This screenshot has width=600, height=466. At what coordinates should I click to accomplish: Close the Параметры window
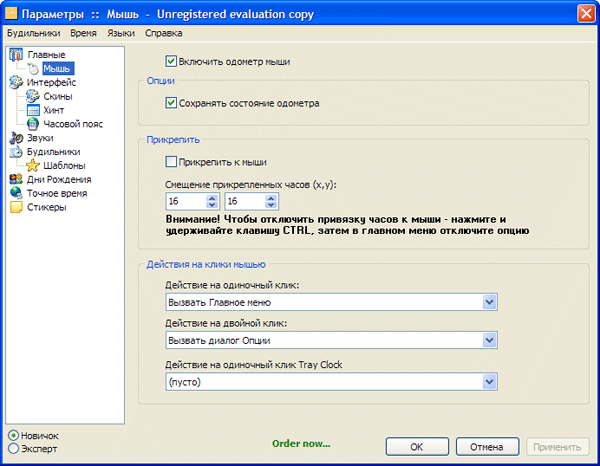(586, 14)
